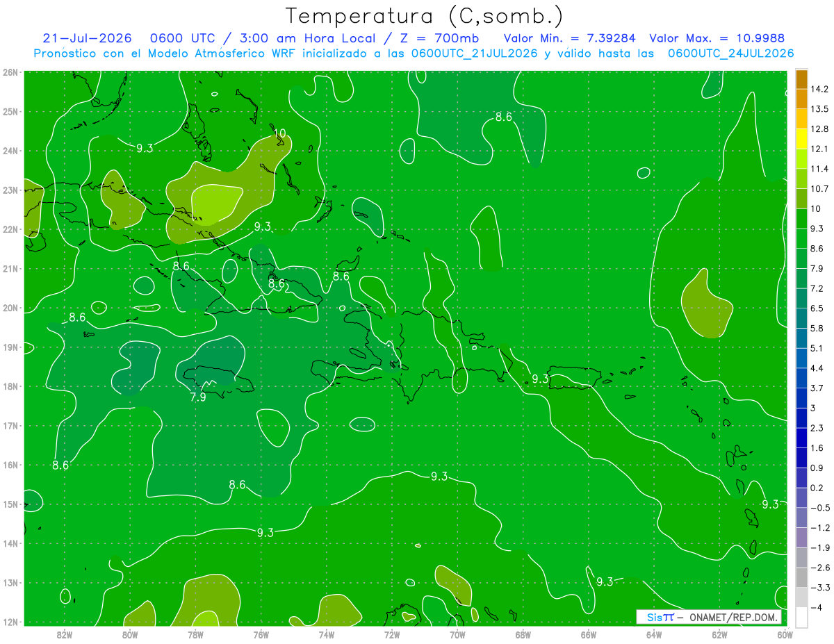834x644 pixels.
Task: Click the '10' contour label on the map
Action: point(280,133)
